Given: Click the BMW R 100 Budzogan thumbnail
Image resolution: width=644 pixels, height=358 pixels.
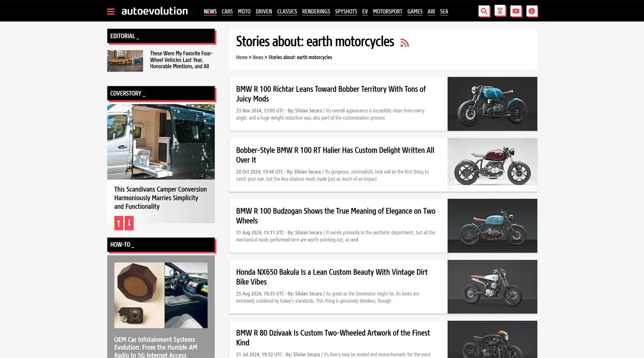Looking at the screenshot, I should (492, 226).
